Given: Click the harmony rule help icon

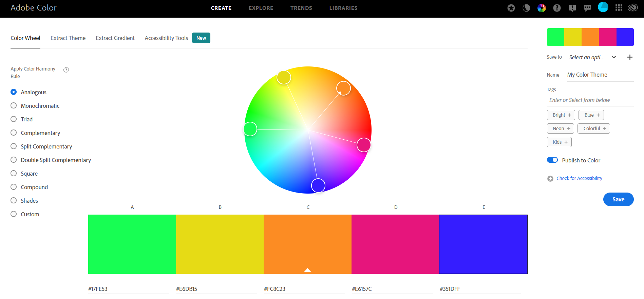Looking at the screenshot, I should pyautogui.click(x=66, y=70).
